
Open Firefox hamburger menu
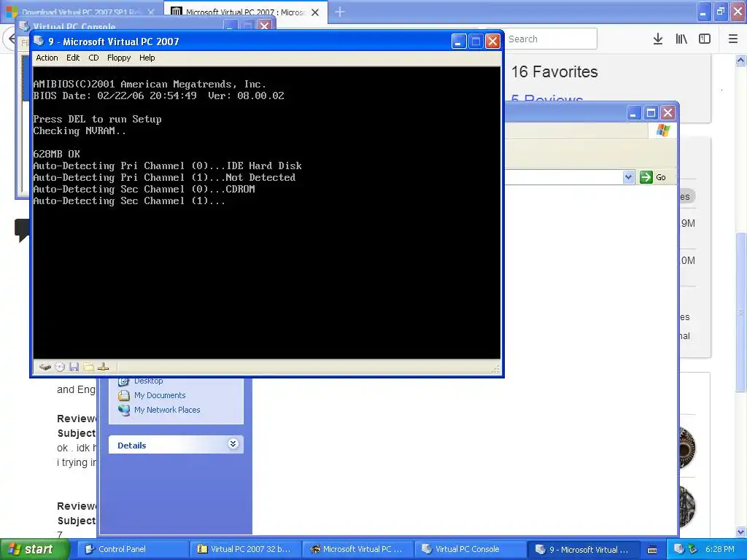[x=733, y=39]
